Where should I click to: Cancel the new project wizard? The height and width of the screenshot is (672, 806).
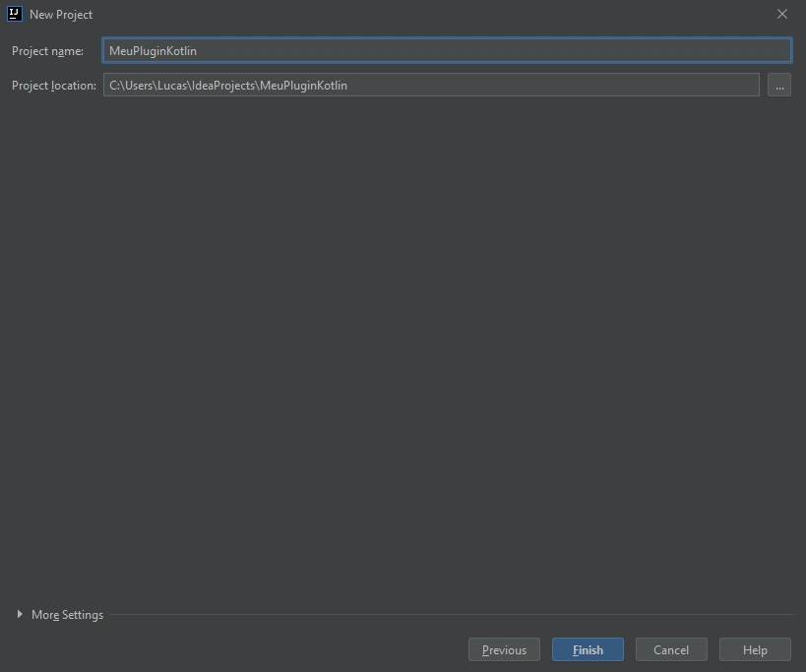tap(671, 649)
